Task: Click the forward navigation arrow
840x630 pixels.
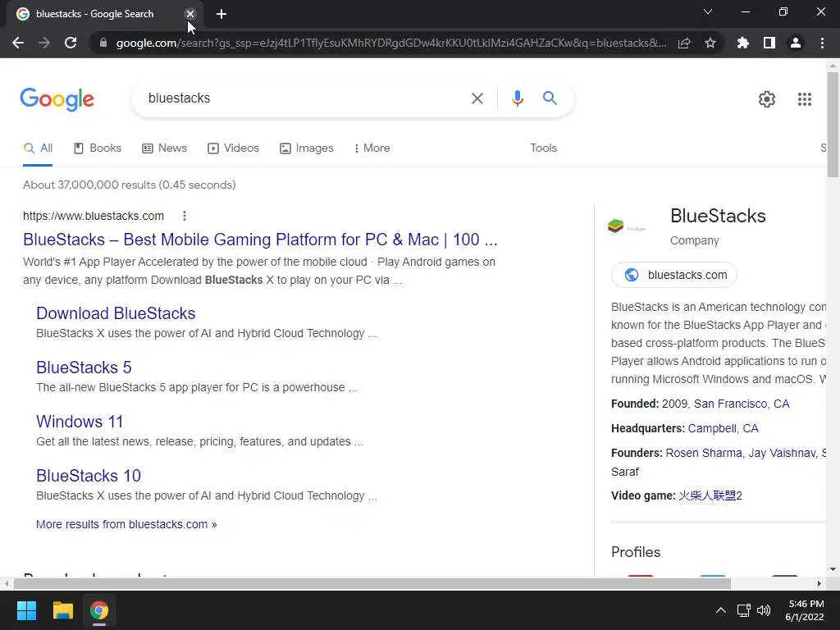Action: [x=44, y=43]
